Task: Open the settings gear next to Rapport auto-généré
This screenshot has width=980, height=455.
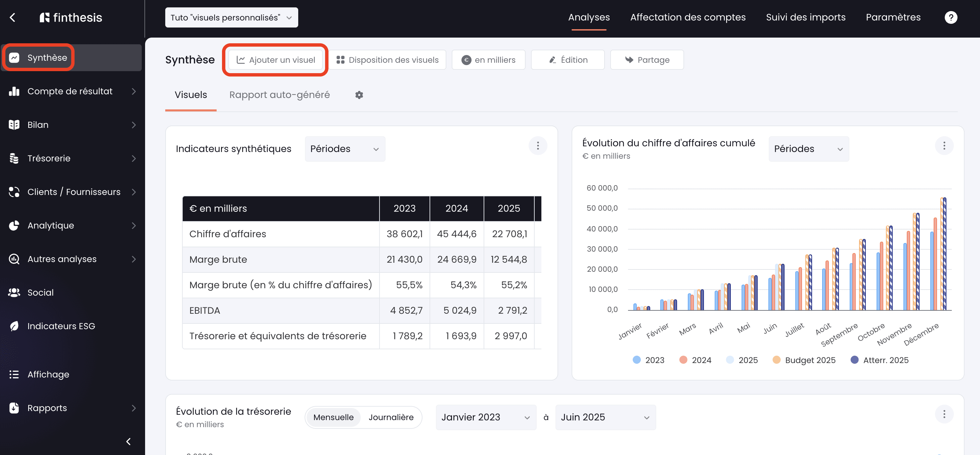Action: coord(359,95)
